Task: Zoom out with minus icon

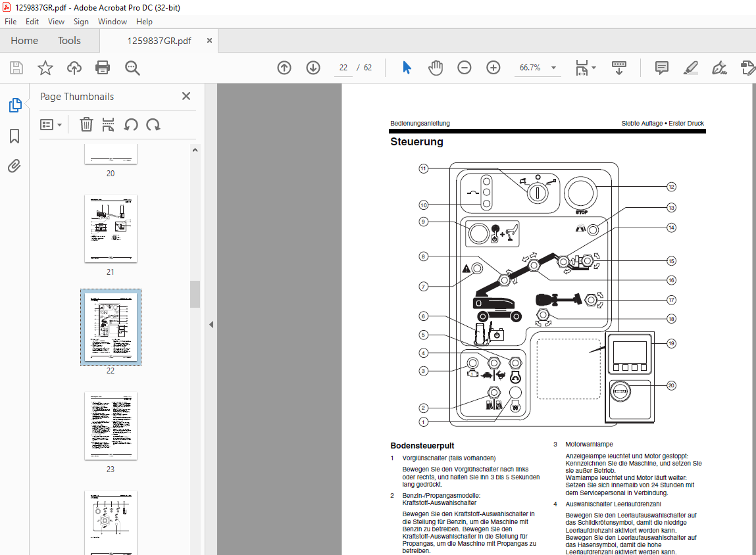Action: coord(465,68)
